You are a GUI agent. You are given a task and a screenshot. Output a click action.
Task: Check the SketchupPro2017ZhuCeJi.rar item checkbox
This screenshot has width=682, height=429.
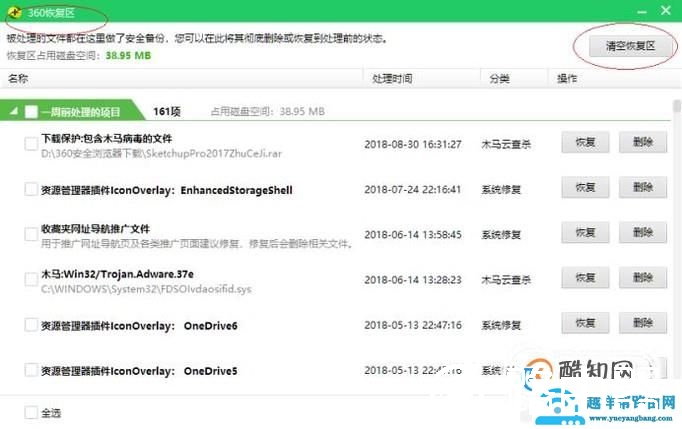(x=31, y=144)
